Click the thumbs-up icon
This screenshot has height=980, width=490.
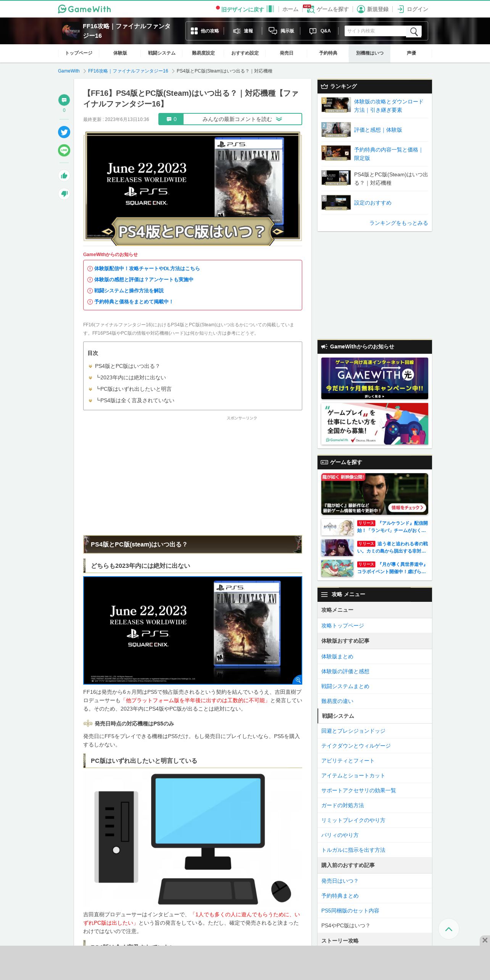coord(64,176)
